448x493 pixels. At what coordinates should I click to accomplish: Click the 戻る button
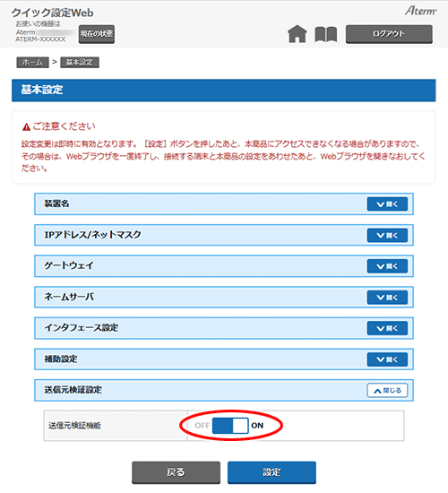176,472
